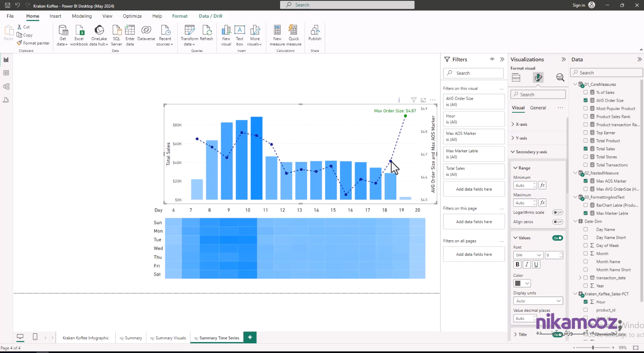Screen dimensions: 644x353
Task: Toggle Italic for values font
Action: coord(526,265)
